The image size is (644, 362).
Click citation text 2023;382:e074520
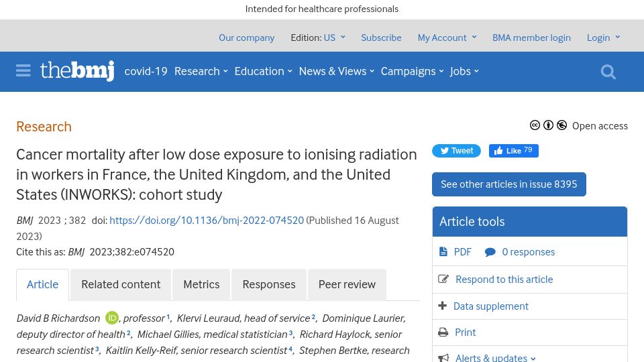click(132, 251)
